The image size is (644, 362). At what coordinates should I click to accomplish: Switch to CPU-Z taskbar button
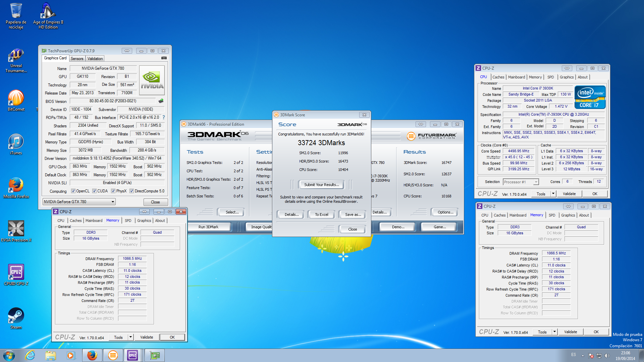click(x=133, y=355)
